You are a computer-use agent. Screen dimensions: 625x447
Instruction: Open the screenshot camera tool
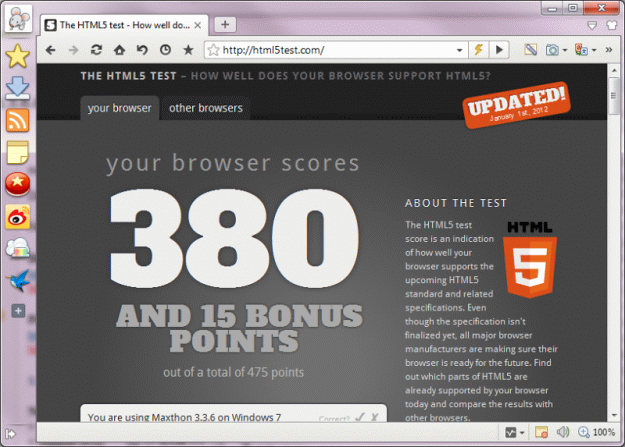click(554, 49)
